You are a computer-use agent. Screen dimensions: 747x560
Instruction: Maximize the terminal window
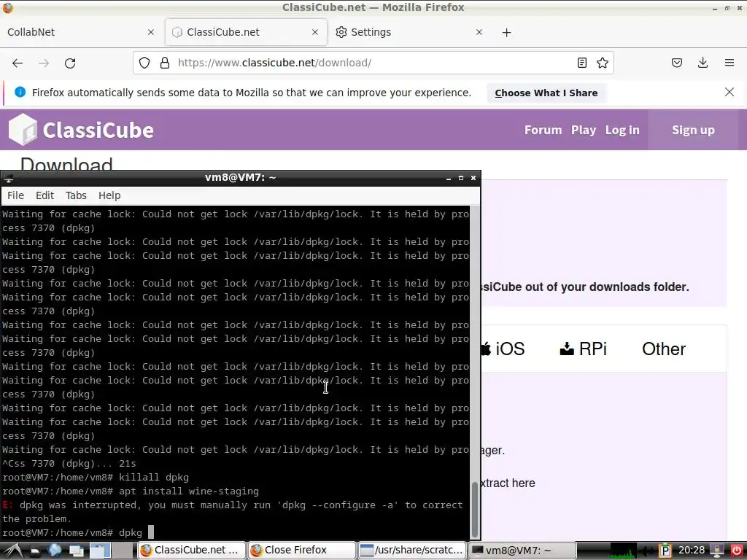pyautogui.click(x=461, y=178)
